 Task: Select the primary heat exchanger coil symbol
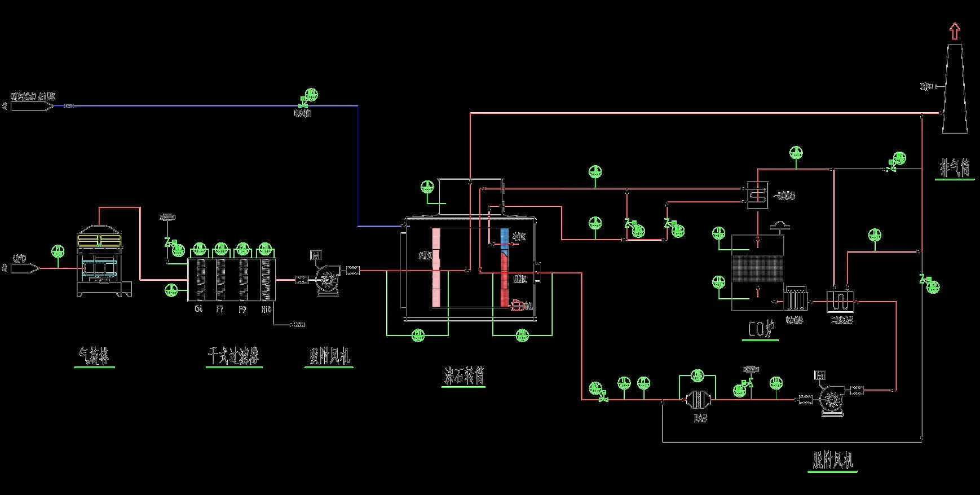click(x=758, y=195)
